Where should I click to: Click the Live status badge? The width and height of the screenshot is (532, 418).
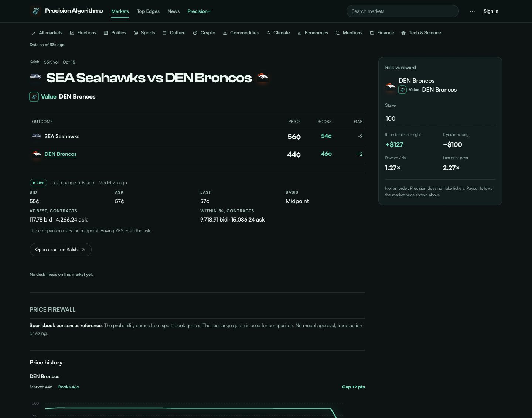click(38, 182)
